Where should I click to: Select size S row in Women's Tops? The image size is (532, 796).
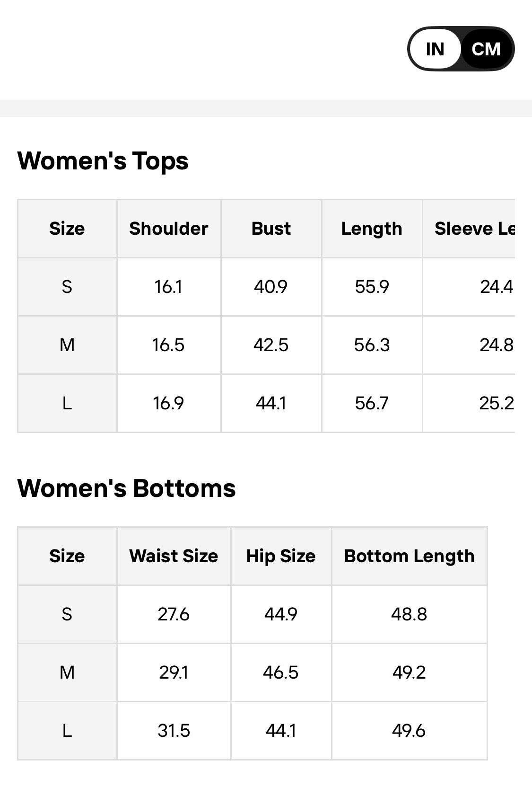266,287
